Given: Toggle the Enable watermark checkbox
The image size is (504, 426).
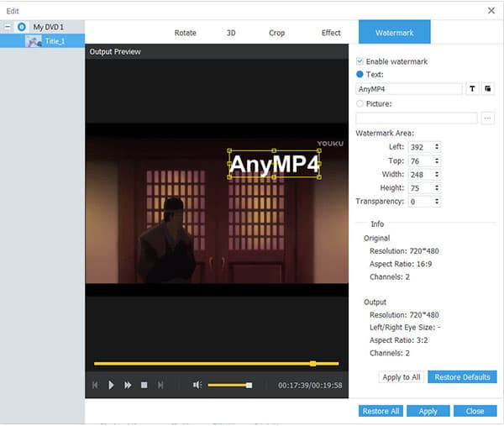Looking at the screenshot, I should tap(360, 61).
